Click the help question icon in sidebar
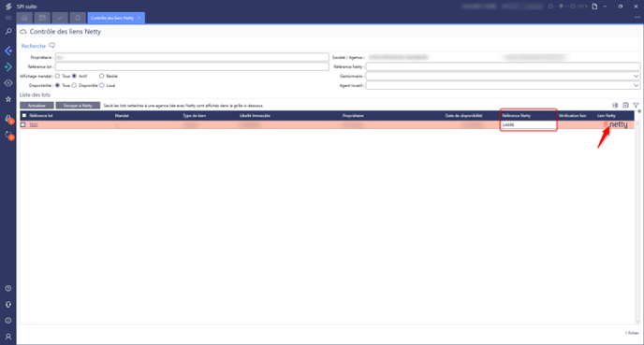Screen dimensions: 644x345 pyautogui.click(x=8, y=289)
